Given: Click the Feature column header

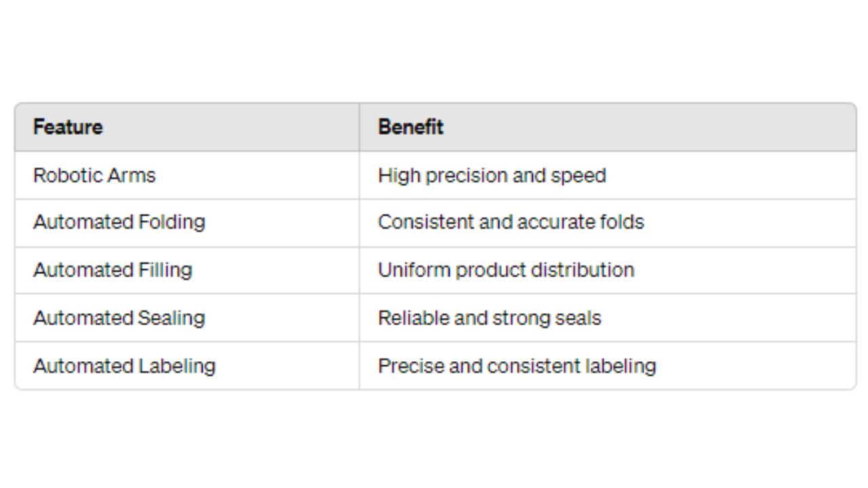Looking at the screenshot, I should [x=68, y=127].
